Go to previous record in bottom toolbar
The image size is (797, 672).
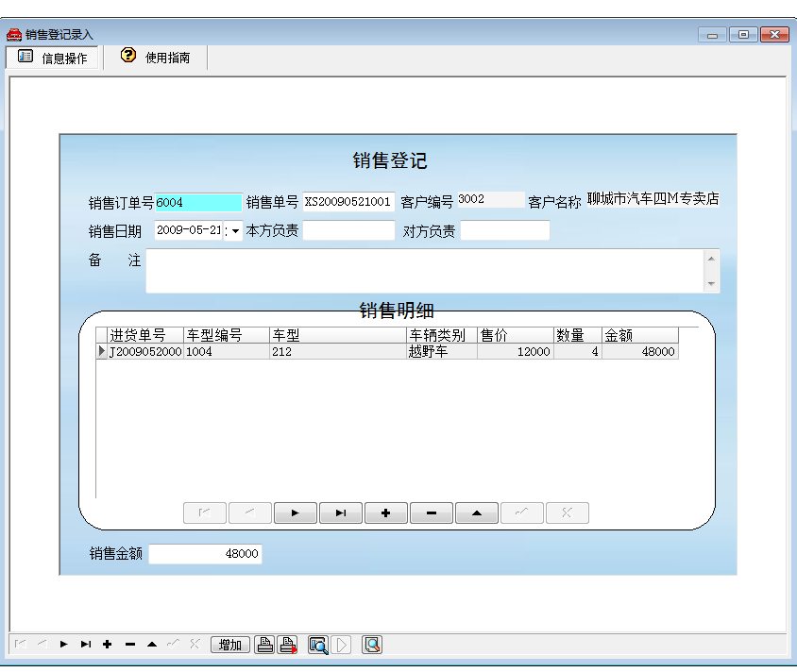click(x=42, y=644)
